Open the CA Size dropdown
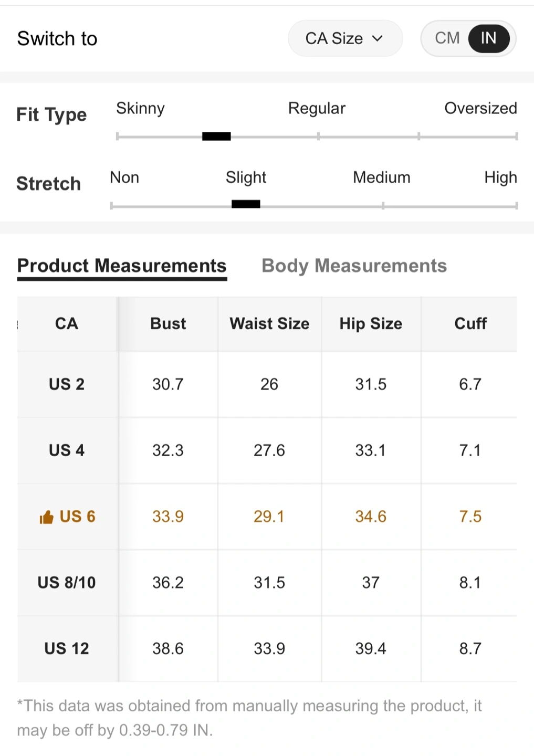 click(x=344, y=38)
